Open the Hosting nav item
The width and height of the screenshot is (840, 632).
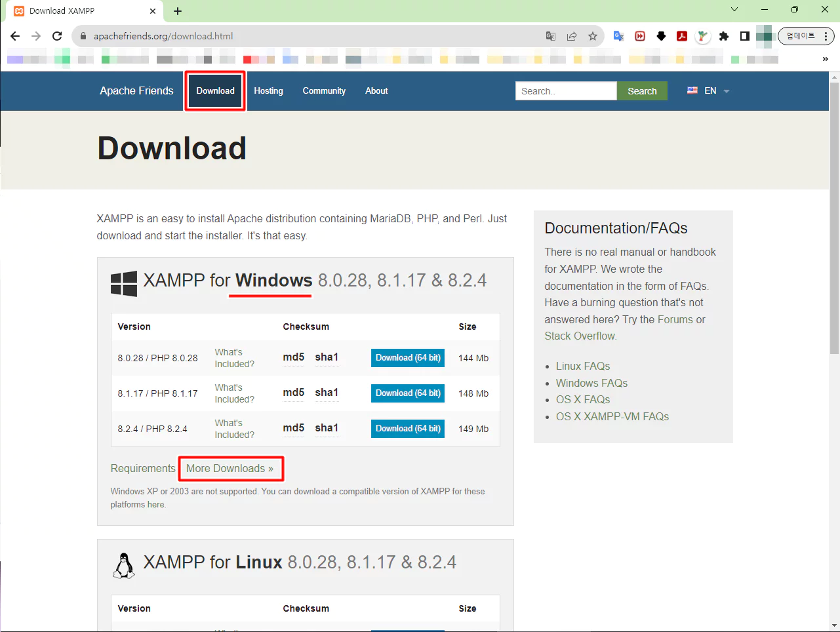[x=268, y=91]
